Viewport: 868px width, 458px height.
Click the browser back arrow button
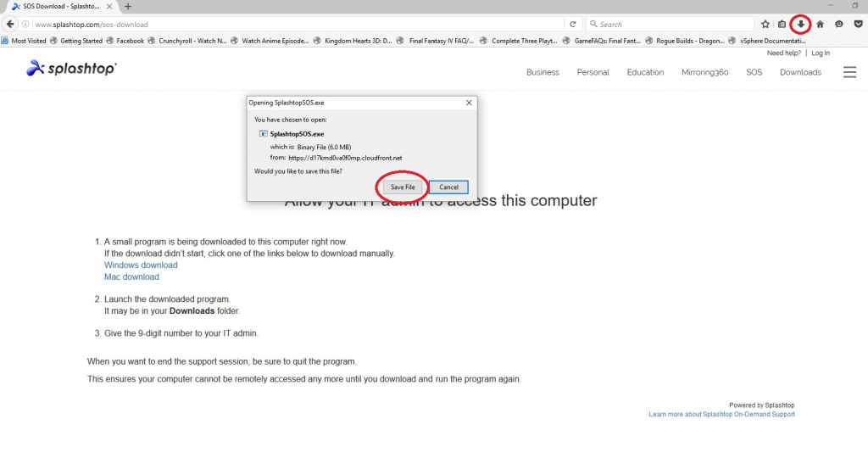(x=10, y=25)
